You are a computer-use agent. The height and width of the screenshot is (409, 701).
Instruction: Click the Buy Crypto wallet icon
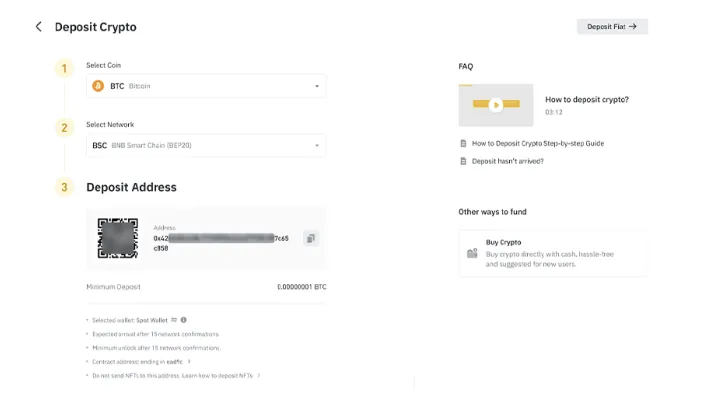click(472, 253)
